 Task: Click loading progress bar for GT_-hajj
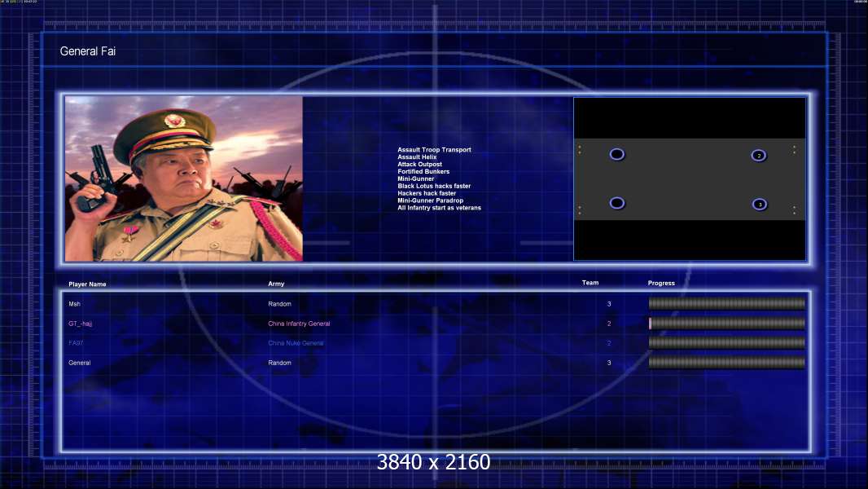[727, 324]
